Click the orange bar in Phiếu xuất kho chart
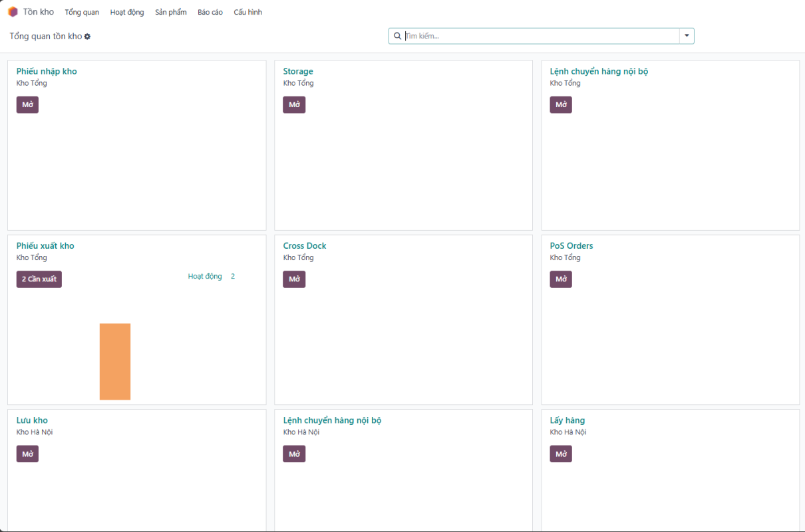 [x=115, y=361]
